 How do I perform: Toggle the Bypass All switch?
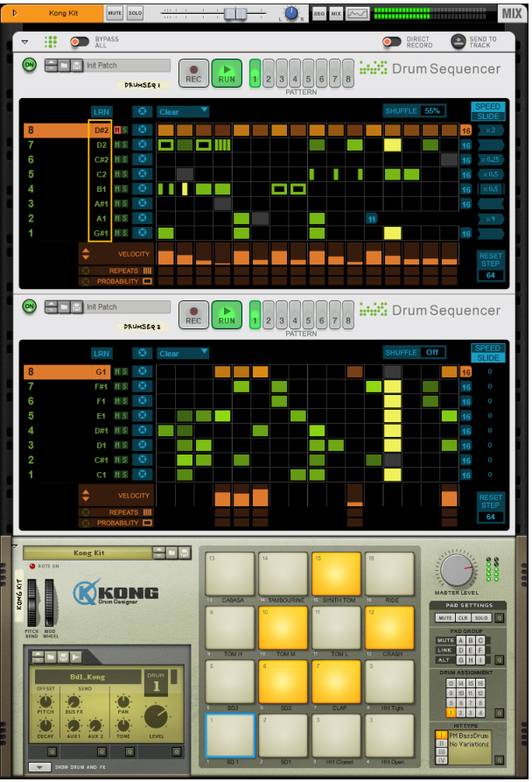(x=80, y=41)
